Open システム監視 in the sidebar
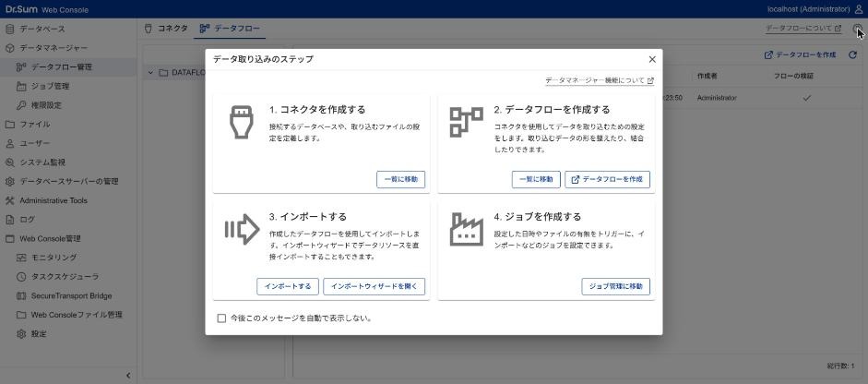The width and height of the screenshot is (868, 384). click(68, 162)
